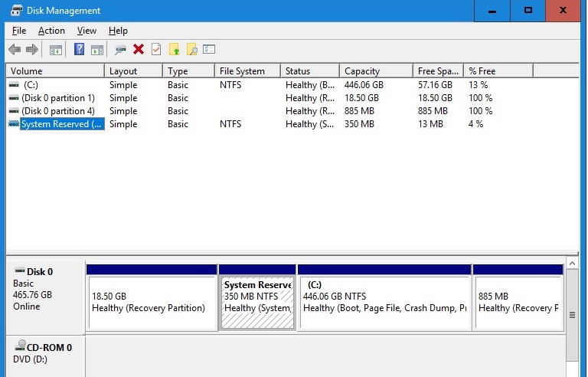This screenshot has width=588, height=377.
Task: Click 18.50 GB capacity cell in volume list
Action: (x=361, y=98)
